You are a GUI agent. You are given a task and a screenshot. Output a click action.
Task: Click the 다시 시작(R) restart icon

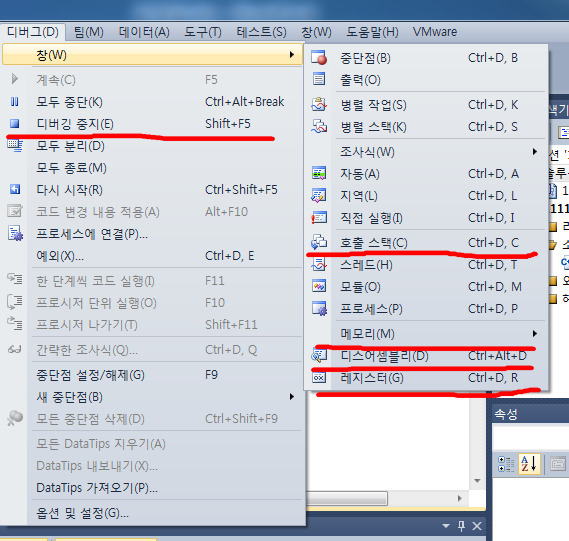coord(15,189)
